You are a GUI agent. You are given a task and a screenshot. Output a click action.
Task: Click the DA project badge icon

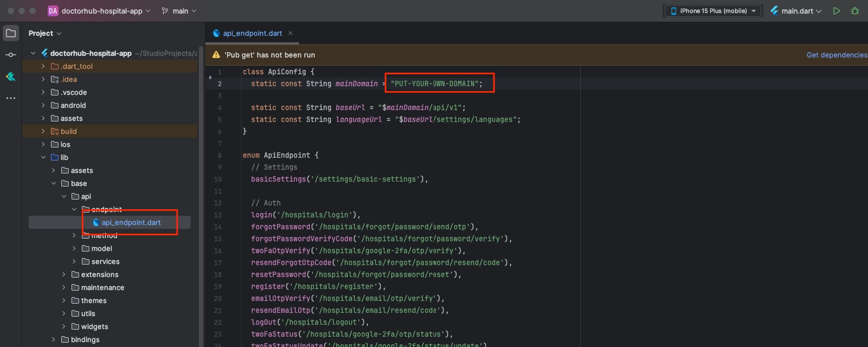pos(53,11)
